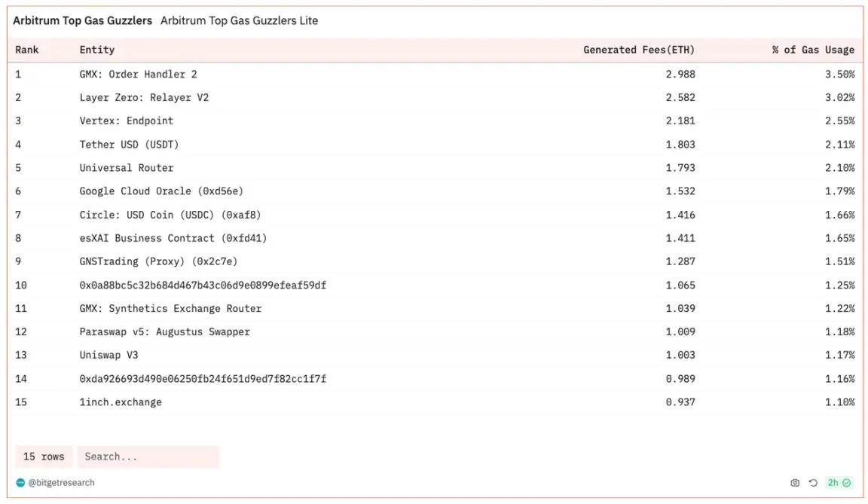Click the Search input field
This screenshot has height=504, width=868.
(x=148, y=457)
